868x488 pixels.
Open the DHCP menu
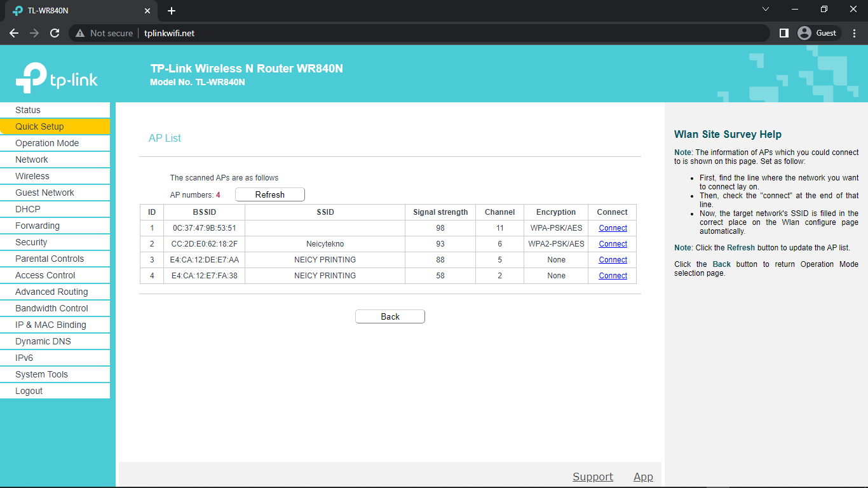(x=55, y=209)
